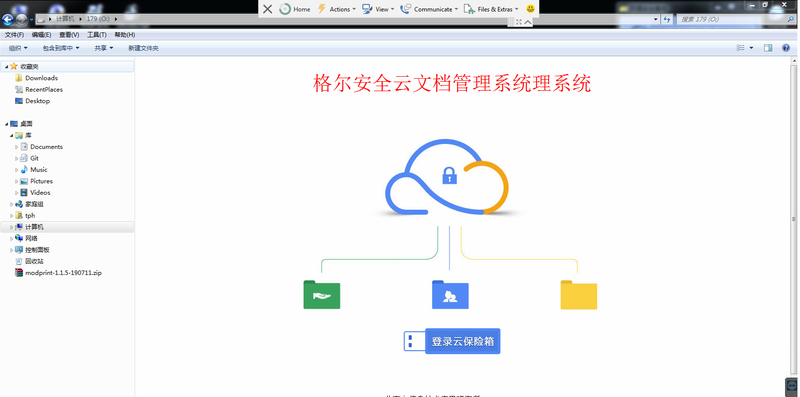Toggle the preview pane icon
Image resolution: width=800 pixels, height=397 pixels.
coord(768,48)
